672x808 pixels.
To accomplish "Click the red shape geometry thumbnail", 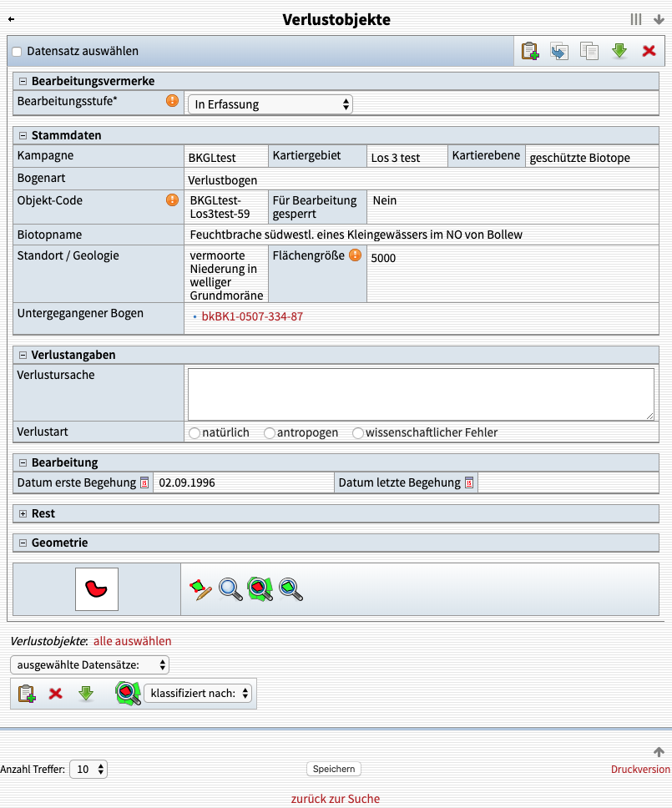I will [97, 589].
